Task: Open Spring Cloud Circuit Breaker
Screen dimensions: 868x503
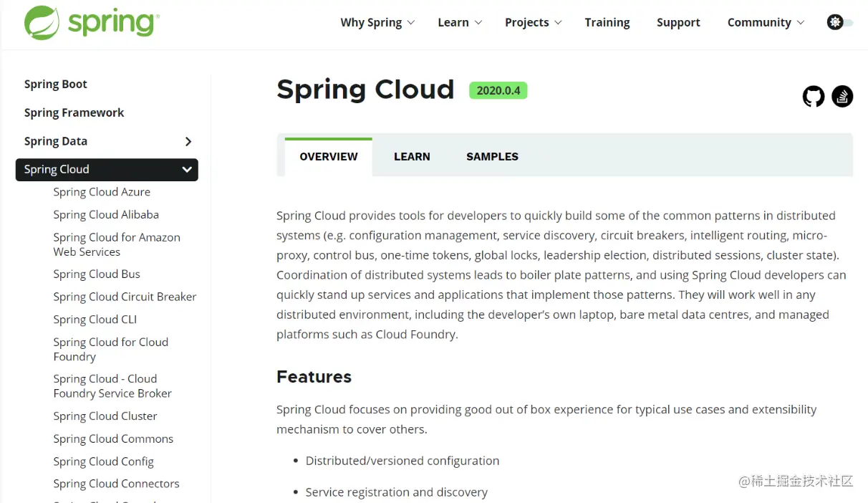Action: coord(125,297)
